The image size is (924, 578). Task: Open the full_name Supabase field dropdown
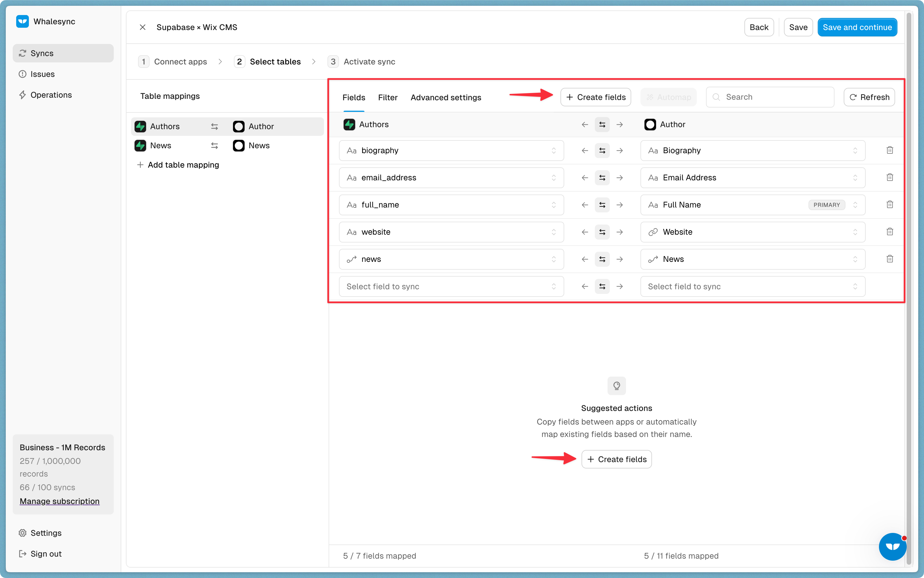(x=451, y=205)
